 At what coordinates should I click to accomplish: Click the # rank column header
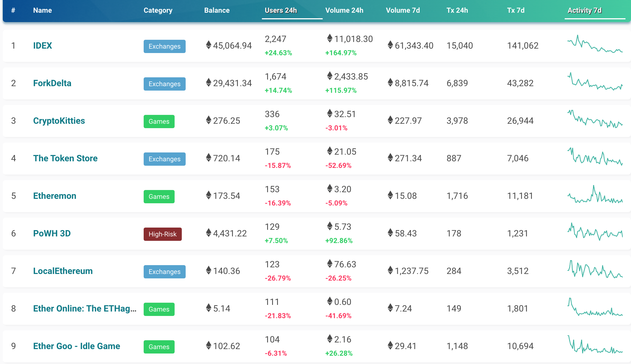click(13, 10)
